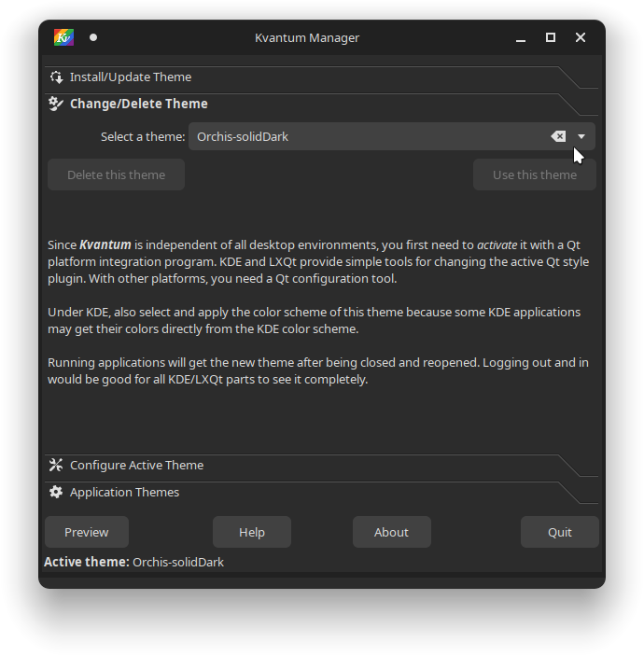Click the round pin dot in title bar
The height and width of the screenshot is (656, 644).
point(93,37)
